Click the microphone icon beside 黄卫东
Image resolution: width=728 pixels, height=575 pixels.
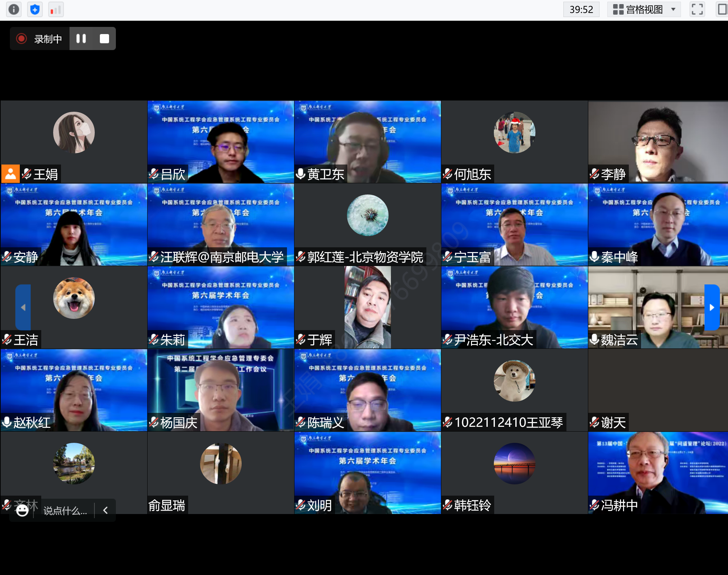click(300, 174)
